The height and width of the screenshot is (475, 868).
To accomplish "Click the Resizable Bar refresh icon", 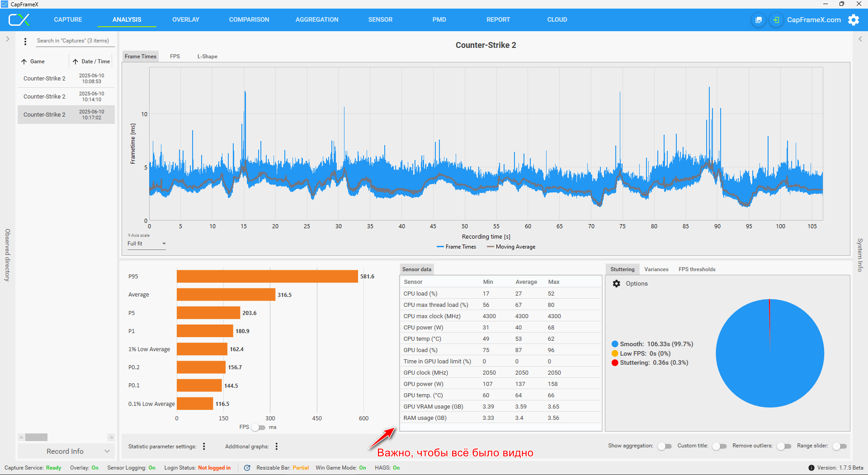I will (247, 468).
